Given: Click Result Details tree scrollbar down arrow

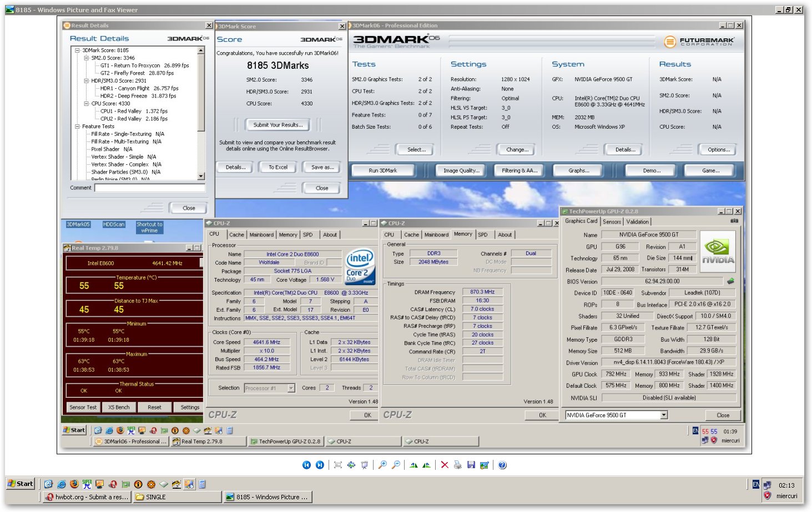Looking at the screenshot, I should tap(201, 176).
